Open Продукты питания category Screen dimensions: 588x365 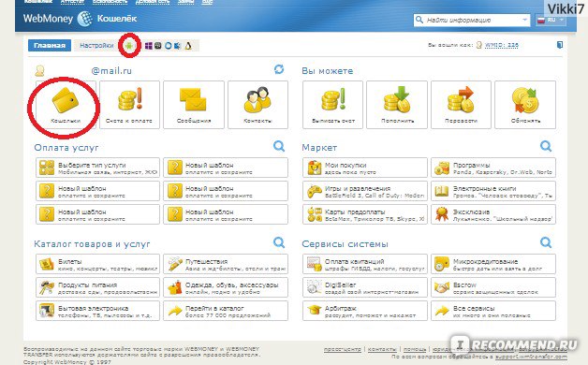[98, 287]
